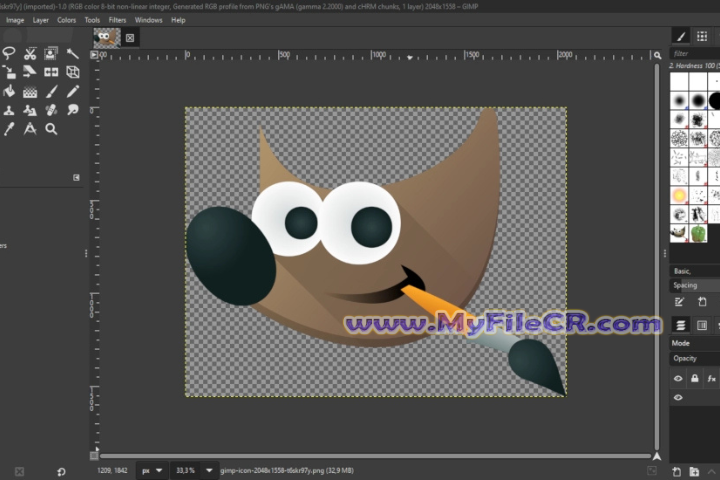
Task: Open the Image menu
Action: pyautogui.click(x=15, y=20)
